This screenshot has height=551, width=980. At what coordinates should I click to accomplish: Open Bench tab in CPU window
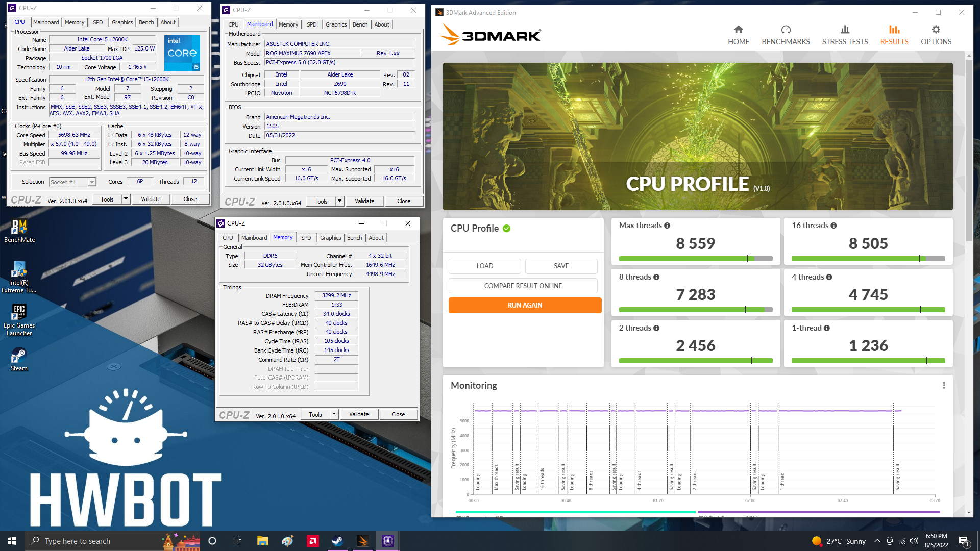point(146,22)
